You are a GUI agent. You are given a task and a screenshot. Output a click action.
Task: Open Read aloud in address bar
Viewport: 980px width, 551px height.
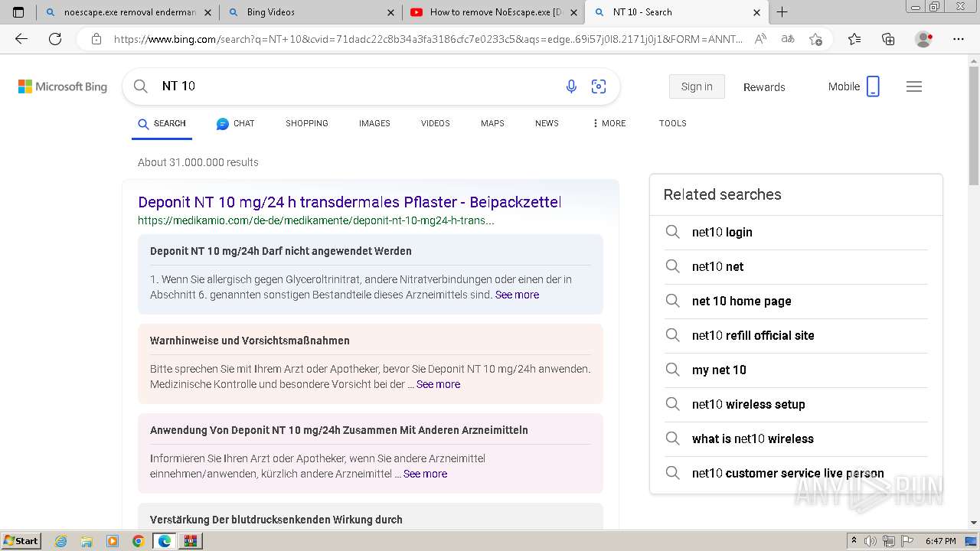(x=760, y=39)
